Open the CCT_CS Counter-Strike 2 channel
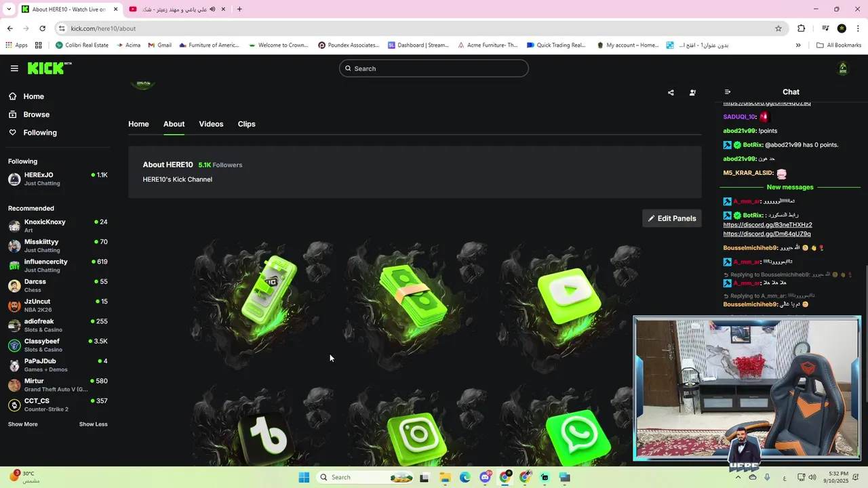Image resolution: width=868 pixels, height=488 pixels. 58,405
